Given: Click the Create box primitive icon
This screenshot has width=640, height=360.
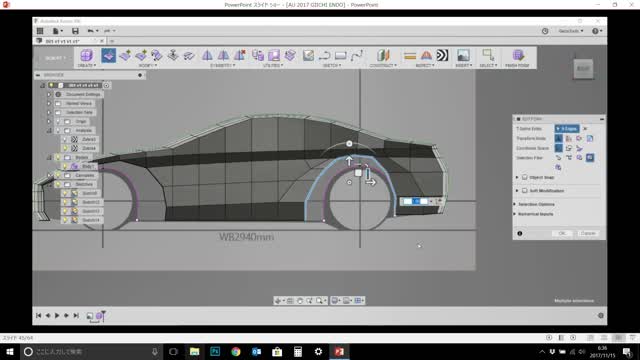Looking at the screenshot, I should click(87, 56).
